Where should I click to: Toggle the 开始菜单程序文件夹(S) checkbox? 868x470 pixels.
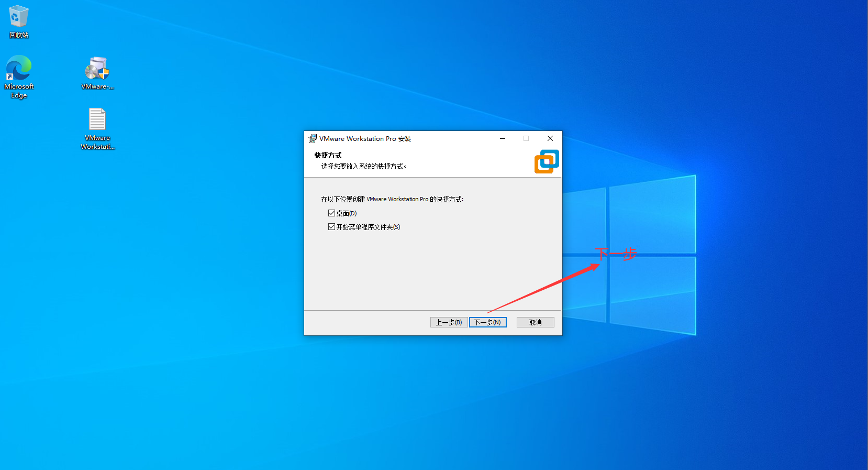point(331,227)
